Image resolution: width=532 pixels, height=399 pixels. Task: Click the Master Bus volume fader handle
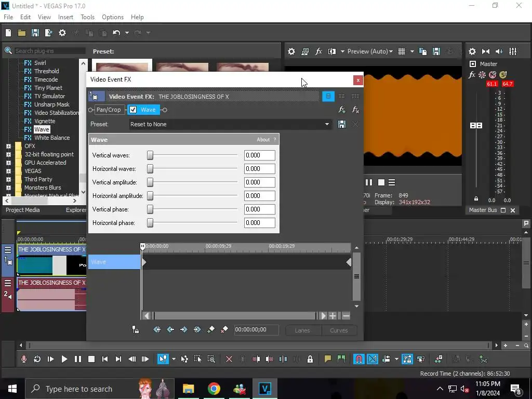click(476, 126)
